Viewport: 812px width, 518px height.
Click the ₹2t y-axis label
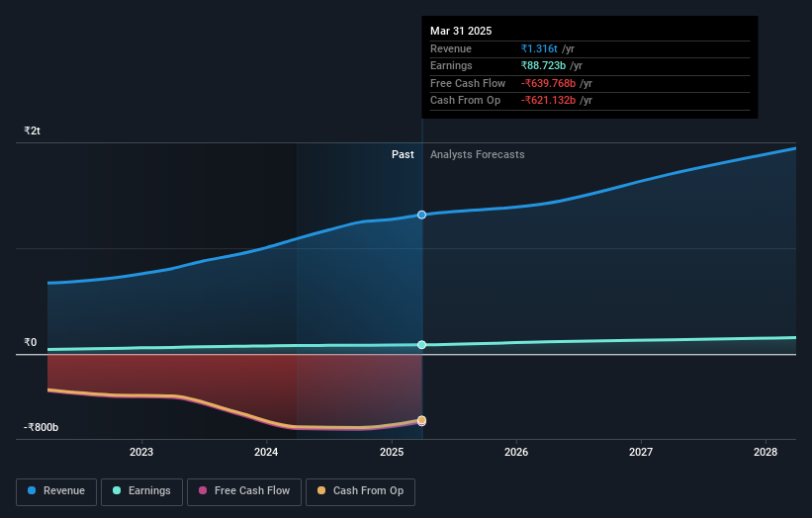coord(32,130)
